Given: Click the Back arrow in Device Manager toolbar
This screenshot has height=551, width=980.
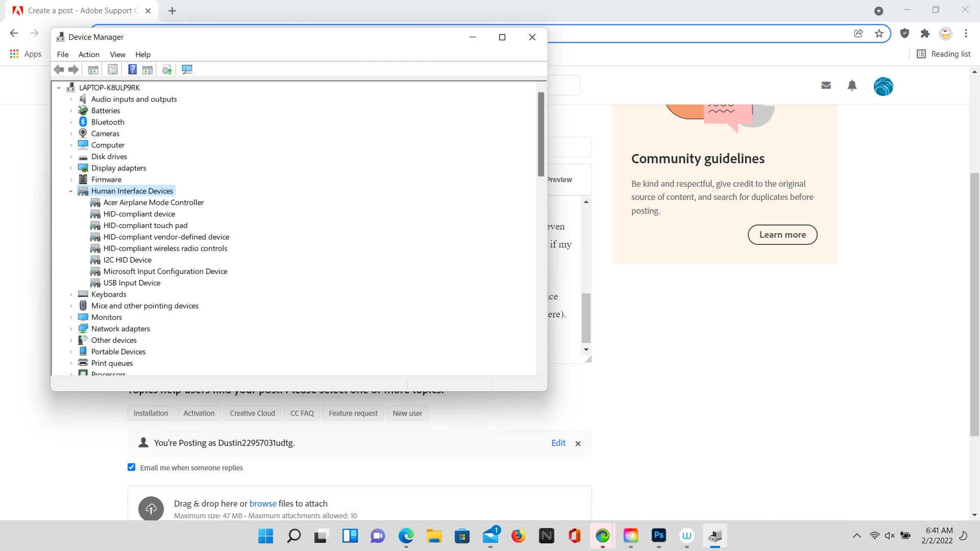Looking at the screenshot, I should point(59,69).
